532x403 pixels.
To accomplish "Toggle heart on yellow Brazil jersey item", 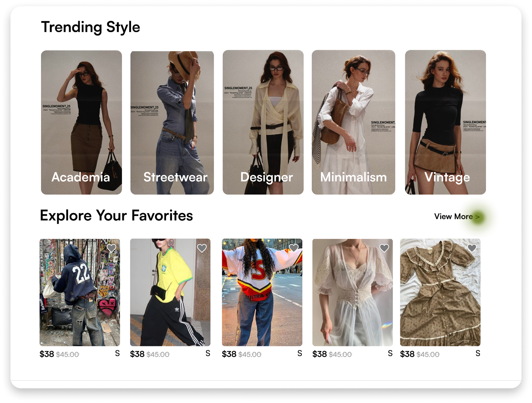I will coord(202,248).
